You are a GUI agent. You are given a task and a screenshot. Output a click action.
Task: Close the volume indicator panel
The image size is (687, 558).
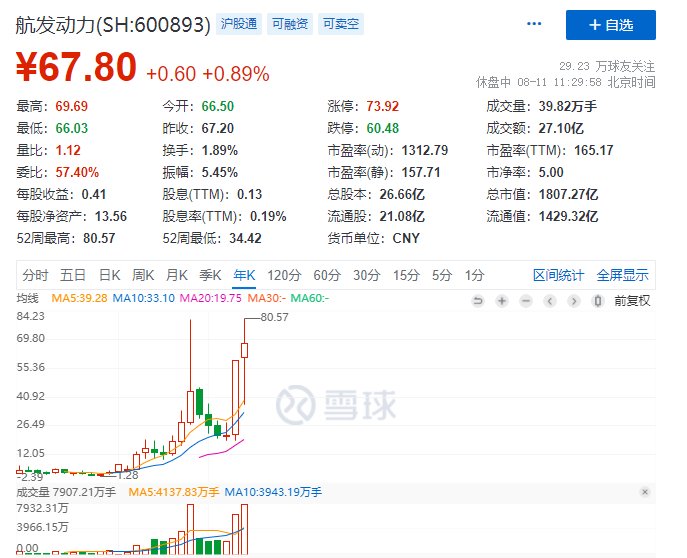point(645,492)
